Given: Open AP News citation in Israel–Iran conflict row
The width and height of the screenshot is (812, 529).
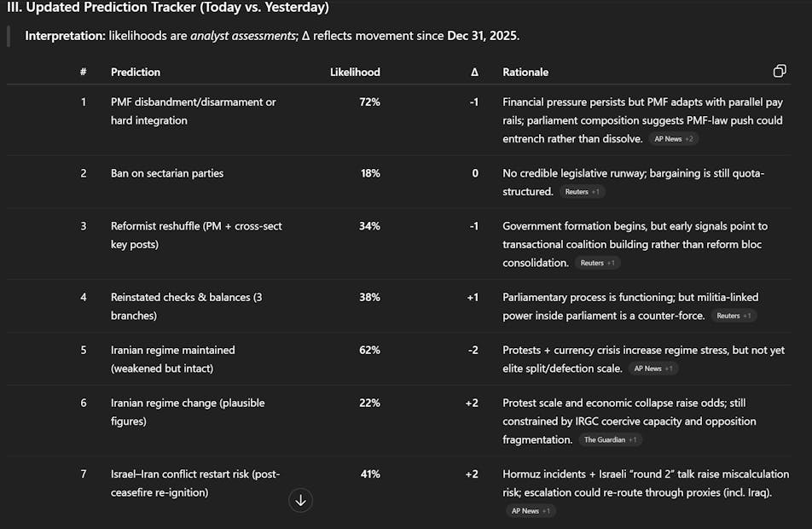Looking at the screenshot, I should [x=531, y=511].
